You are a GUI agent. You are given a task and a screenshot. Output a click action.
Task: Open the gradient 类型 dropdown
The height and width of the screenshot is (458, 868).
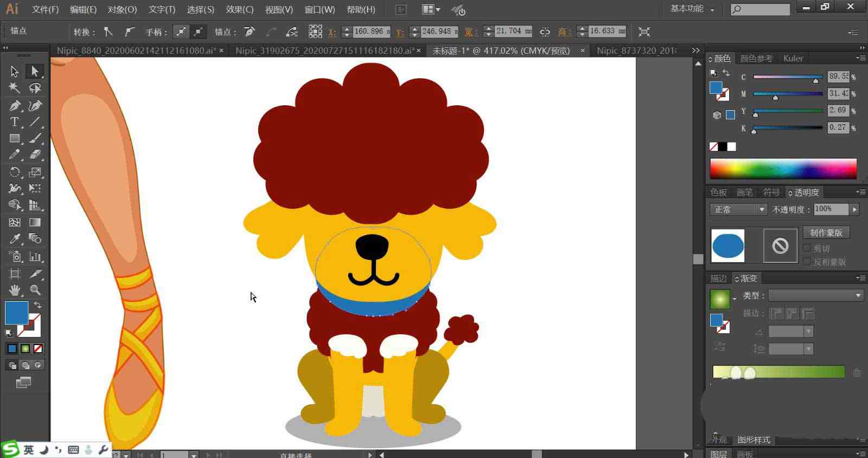pos(816,295)
